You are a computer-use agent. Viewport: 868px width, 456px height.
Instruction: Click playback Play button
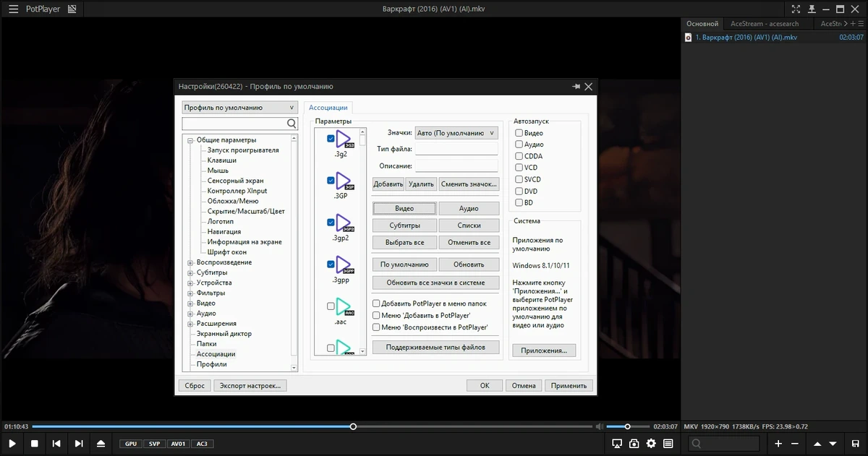[12, 443]
